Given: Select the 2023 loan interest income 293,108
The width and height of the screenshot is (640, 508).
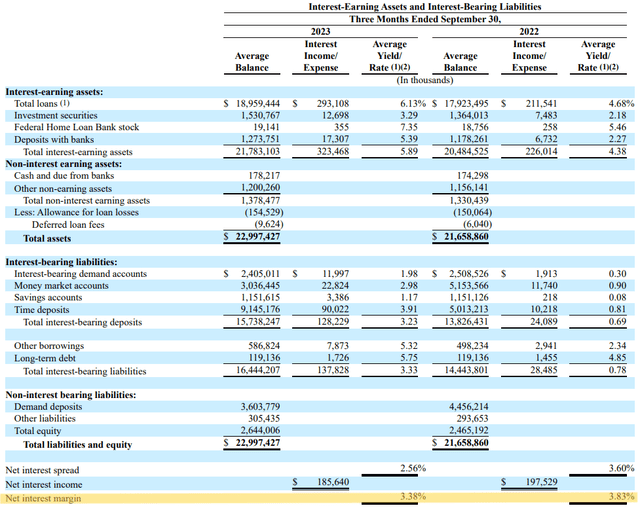Looking at the screenshot, I should click(333, 104).
